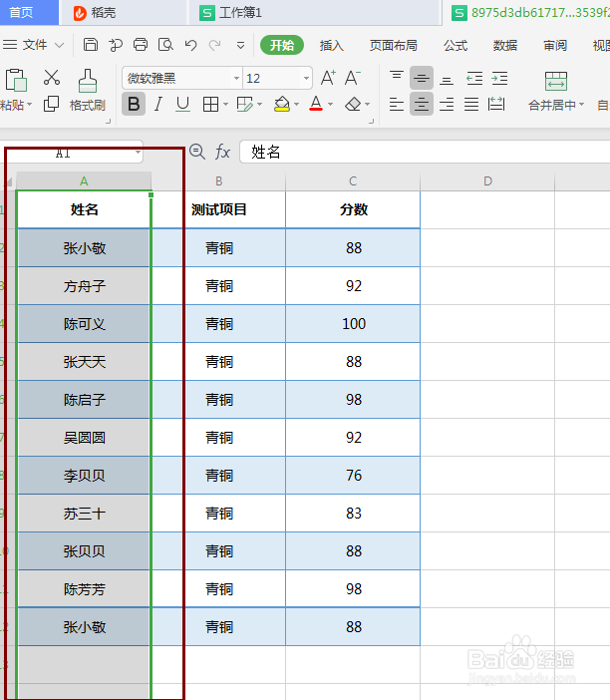Open the quick access toolbar customize arrow
Image resolution: width=610 pixels, height=700 pixels.
pos(240,45)
